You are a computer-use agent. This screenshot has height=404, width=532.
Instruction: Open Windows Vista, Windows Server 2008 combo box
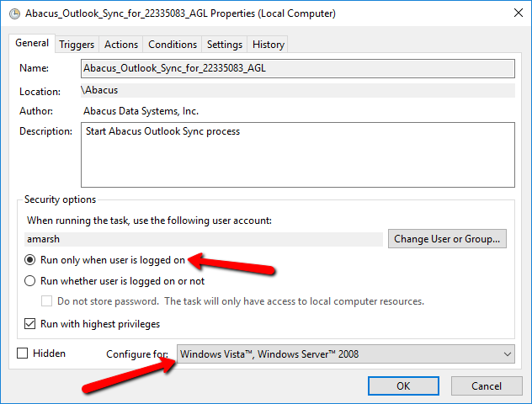pos(346,354)
